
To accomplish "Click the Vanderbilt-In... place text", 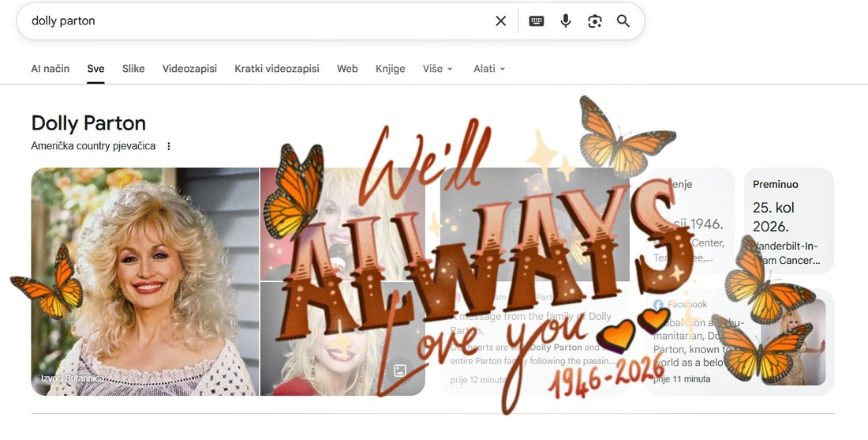I will 786,254.
